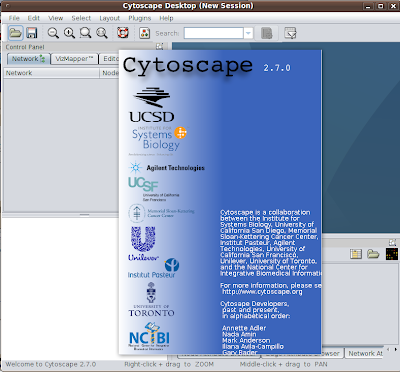Click the Welcome to Cytoscape 2.7.0 status text
This screenshot has width=400, height=372.
pos(51,364)
